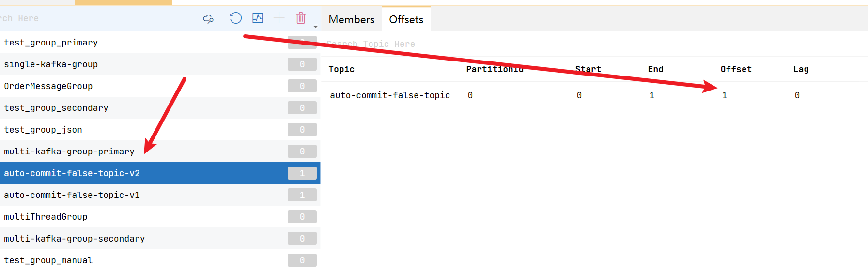Click the Search Topic Here field
The height and width of the screenshot is (273, 868).
click(x=436, y=44)
